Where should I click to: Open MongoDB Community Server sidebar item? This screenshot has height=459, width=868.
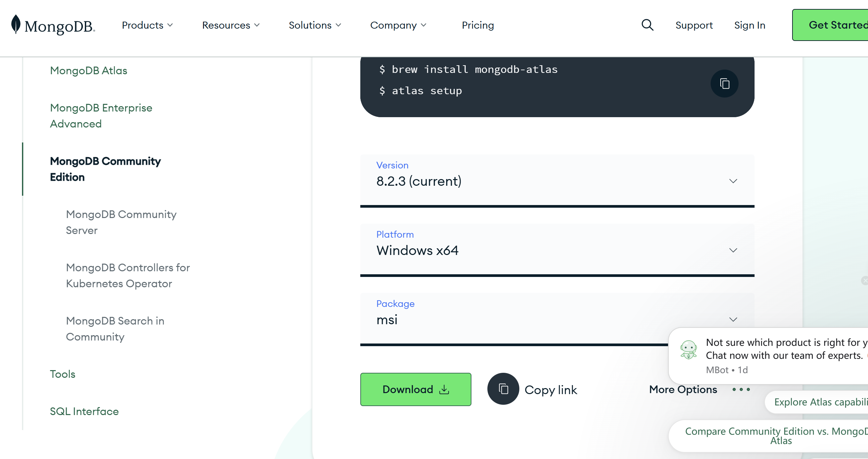pos(121,222)
